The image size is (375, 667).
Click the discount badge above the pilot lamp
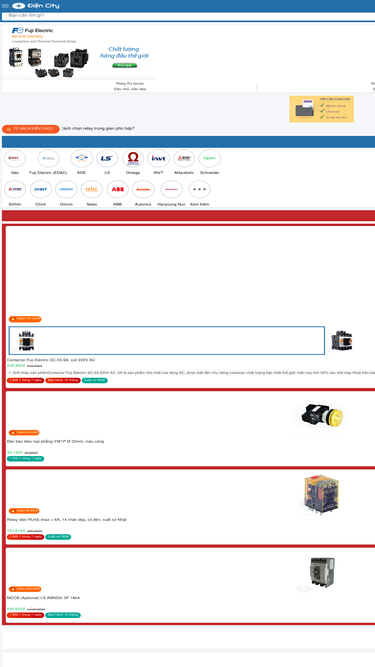point(24,432)
